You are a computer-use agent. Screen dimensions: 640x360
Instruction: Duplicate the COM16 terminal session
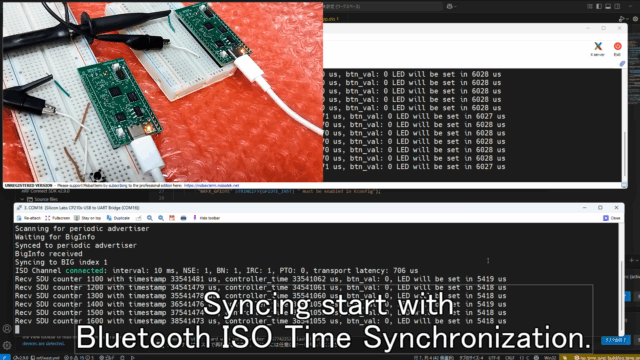[x=118, y=218]
